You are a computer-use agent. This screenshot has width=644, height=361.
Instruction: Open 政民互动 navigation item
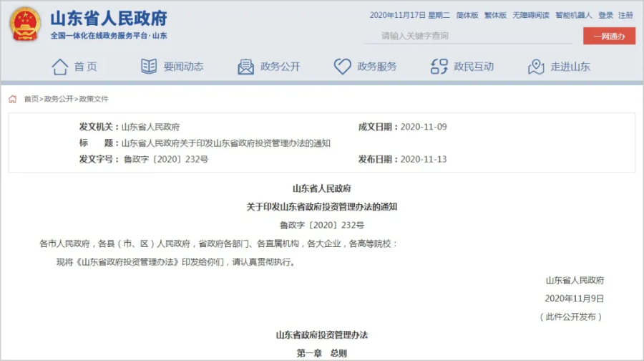pos(474,67)
